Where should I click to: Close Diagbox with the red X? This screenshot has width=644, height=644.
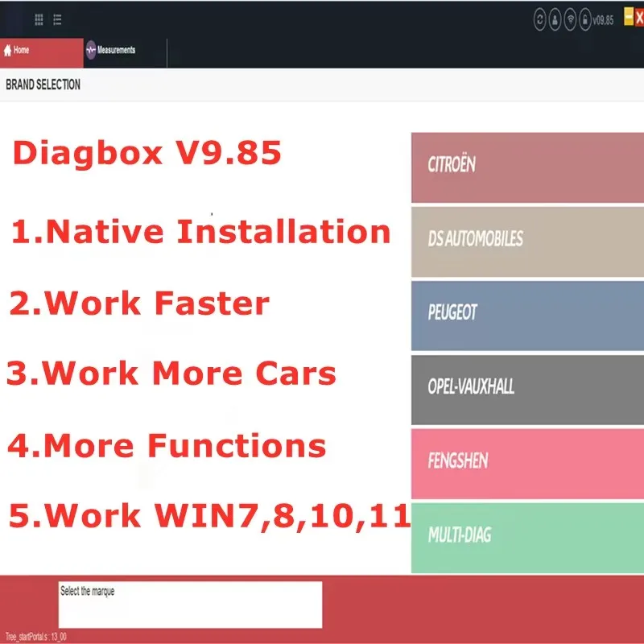(x=639, y=18)
